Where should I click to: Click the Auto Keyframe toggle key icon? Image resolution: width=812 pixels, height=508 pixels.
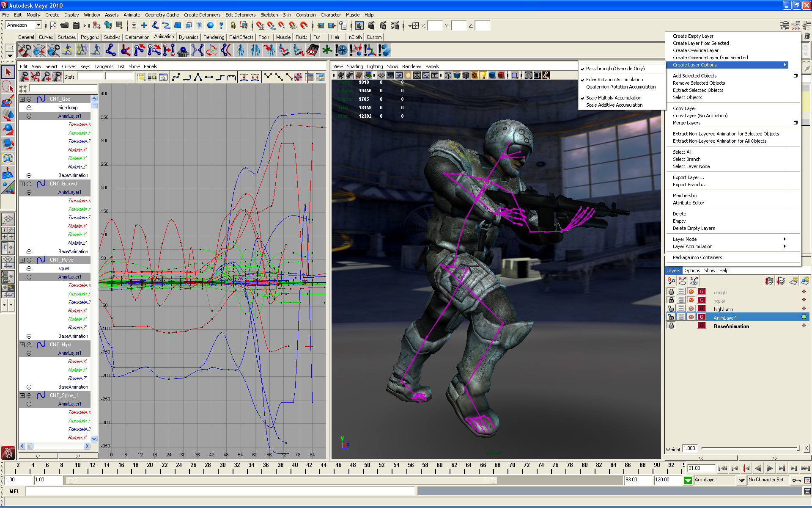(x=797, y=480)
